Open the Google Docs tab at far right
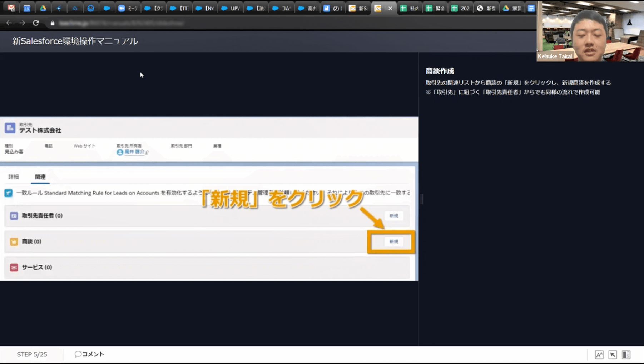 click(x=531, y=8)
